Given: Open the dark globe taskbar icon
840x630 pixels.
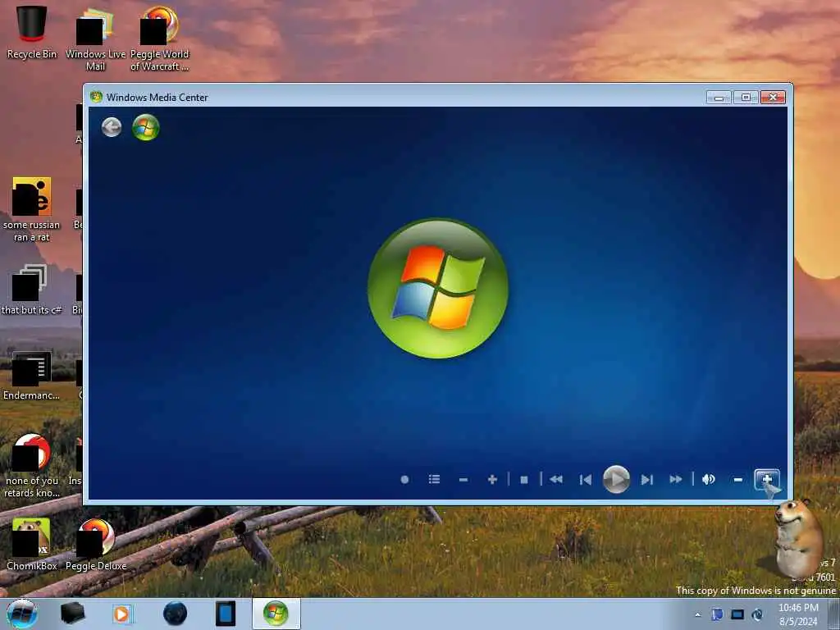Looking at the screenshot, I should tap(176, 614).
